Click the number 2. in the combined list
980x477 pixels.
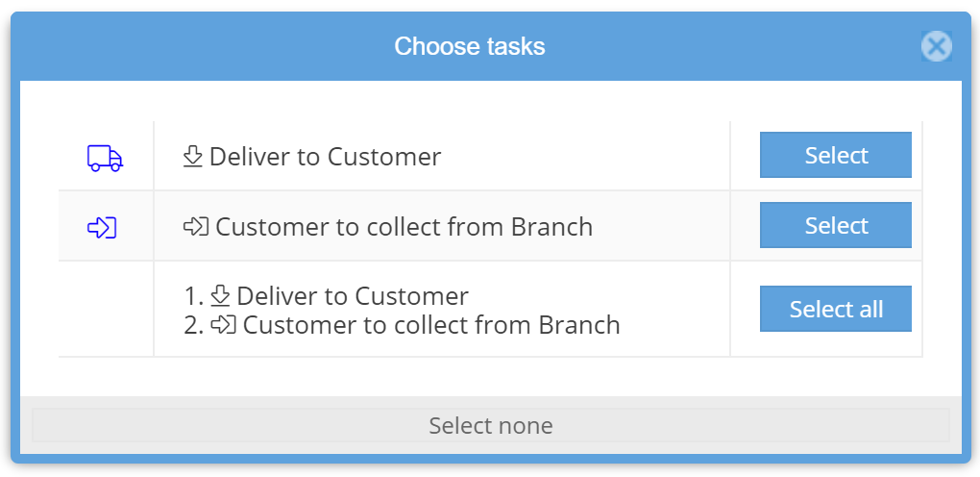pyautogui.click(x=193, y=325)
